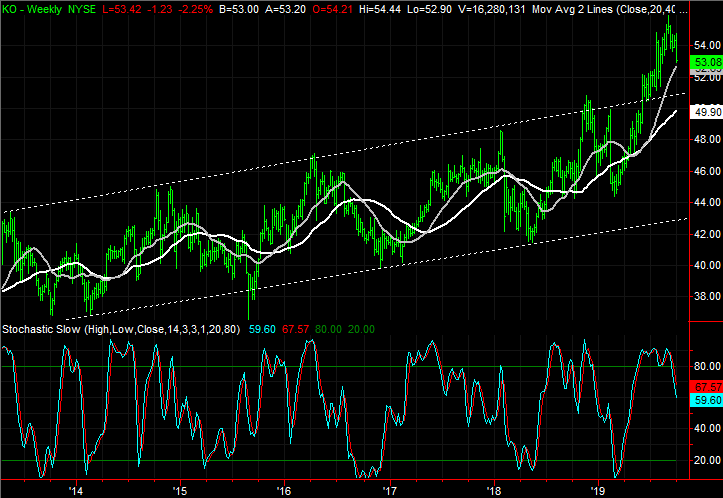Click the '15 year marker on time axis
The image size is (723, 498).
click(x=179, y=490)
